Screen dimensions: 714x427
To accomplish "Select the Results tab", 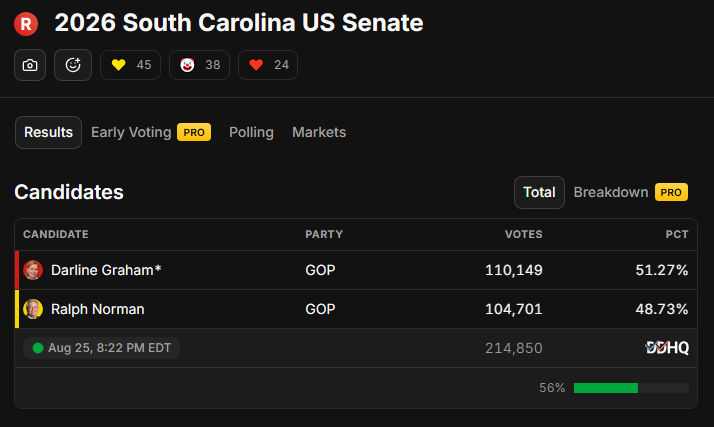I will [x=48, y=132].
